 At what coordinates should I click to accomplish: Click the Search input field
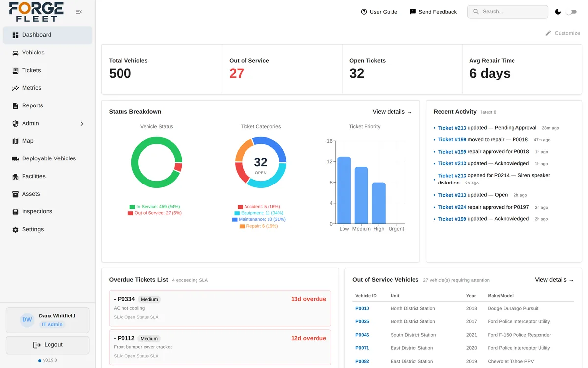508,12
